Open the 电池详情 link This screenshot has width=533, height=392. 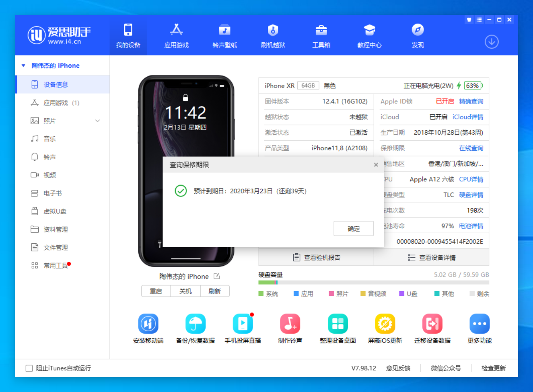tap(471, 226)
